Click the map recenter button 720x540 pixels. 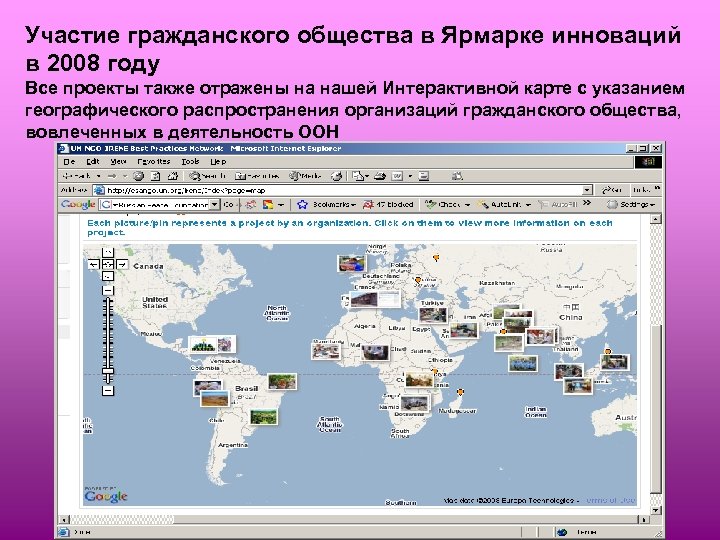coord(107,264)
